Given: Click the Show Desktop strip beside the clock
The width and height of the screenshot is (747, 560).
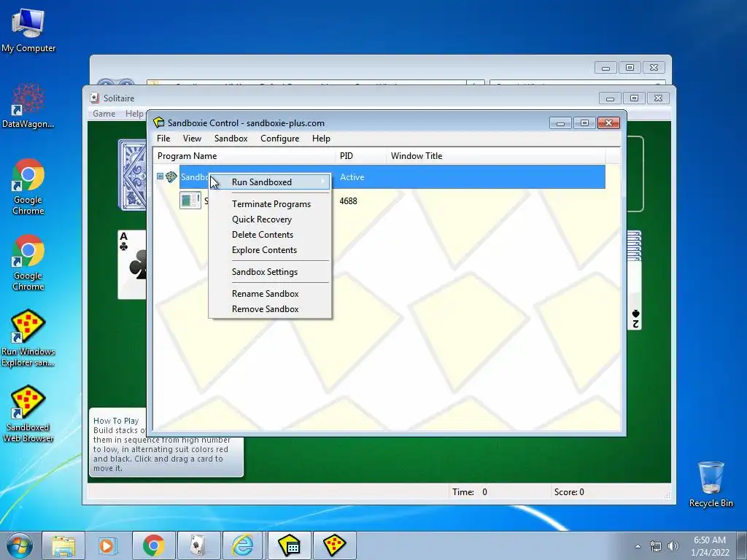Looking at the screenshot, I should pos(742,545).
